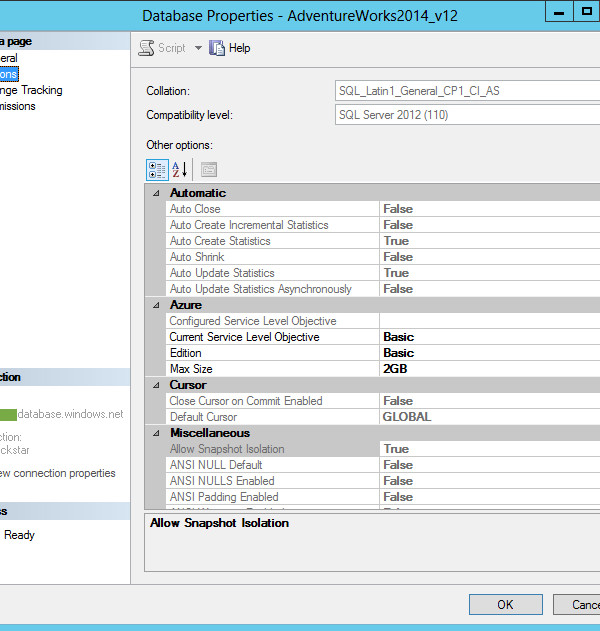Select the Configured Service Level Objective row

click(x=383, y=321)
